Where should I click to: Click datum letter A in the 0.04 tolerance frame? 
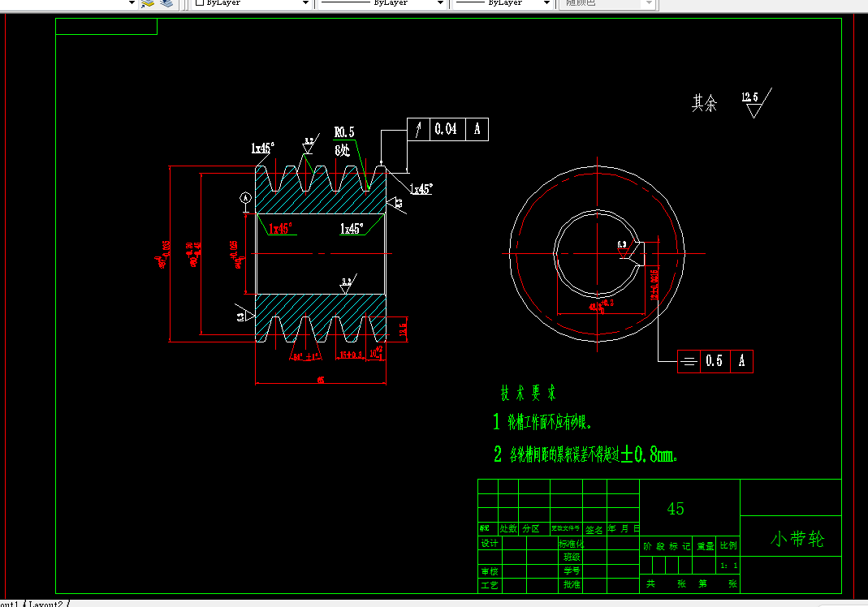[477, 129]
